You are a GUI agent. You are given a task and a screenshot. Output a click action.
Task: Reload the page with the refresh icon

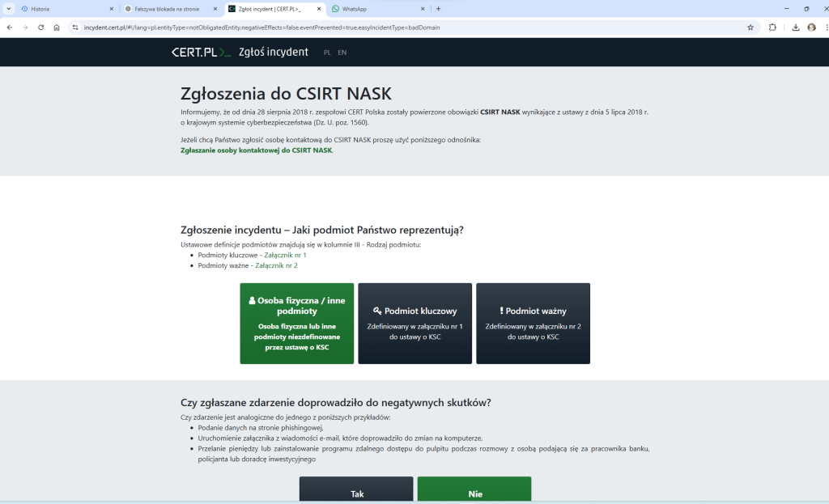[40, 28]
